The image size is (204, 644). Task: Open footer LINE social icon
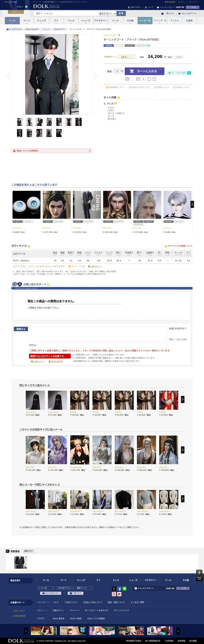click(124, 588)
